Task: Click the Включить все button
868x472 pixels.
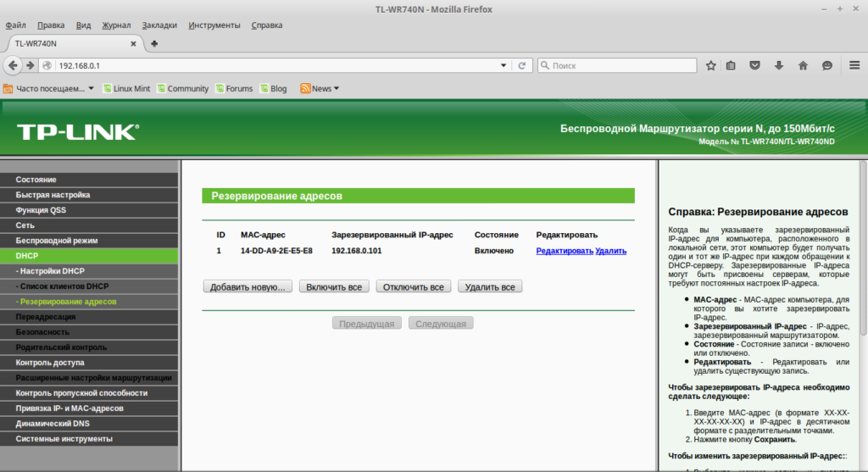Action: coord(334,286)
